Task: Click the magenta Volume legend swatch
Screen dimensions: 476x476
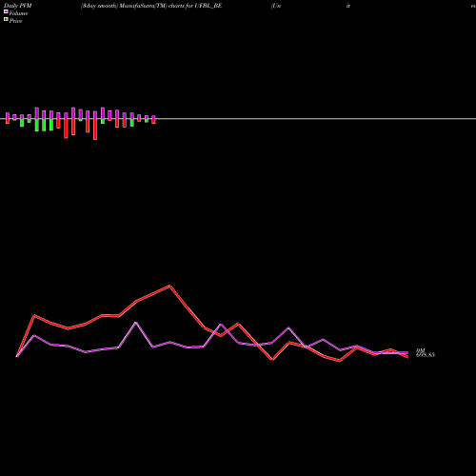Action: [6, 11]
